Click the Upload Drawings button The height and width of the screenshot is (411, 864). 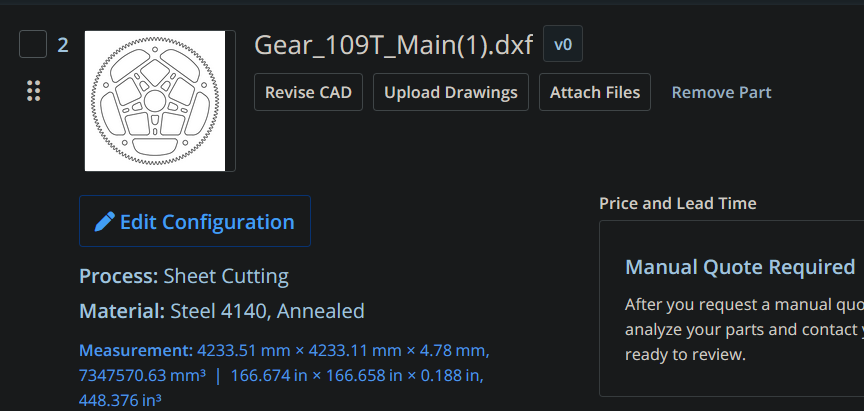click(451, 92)
